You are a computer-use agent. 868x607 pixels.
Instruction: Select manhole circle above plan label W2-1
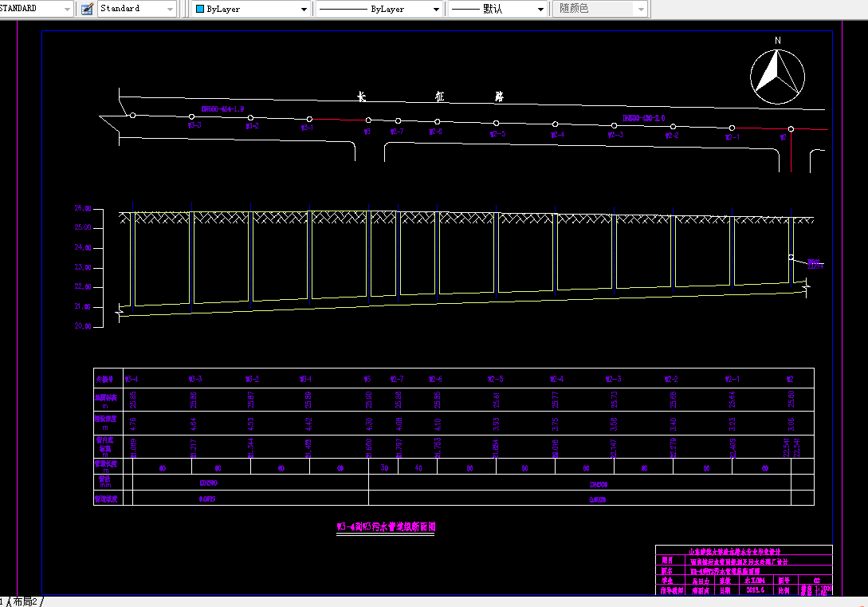(732, 128)
